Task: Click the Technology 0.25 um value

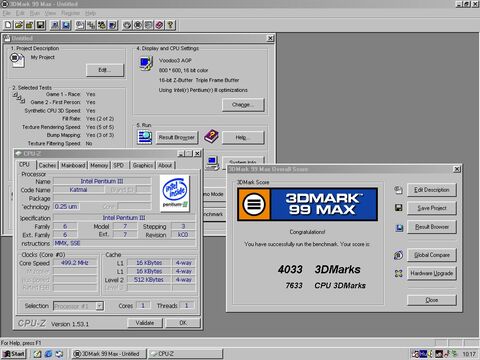Action: point(66,207)
